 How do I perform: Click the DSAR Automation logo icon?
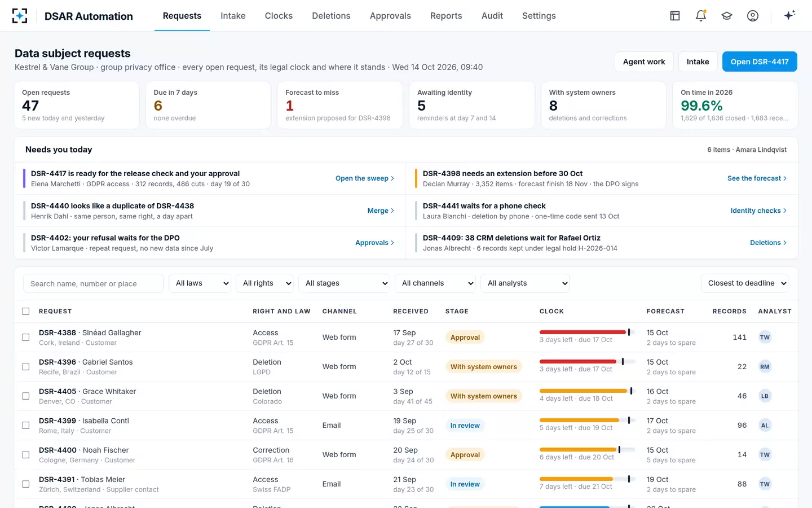pyautogui.click(x=20, y=16)
